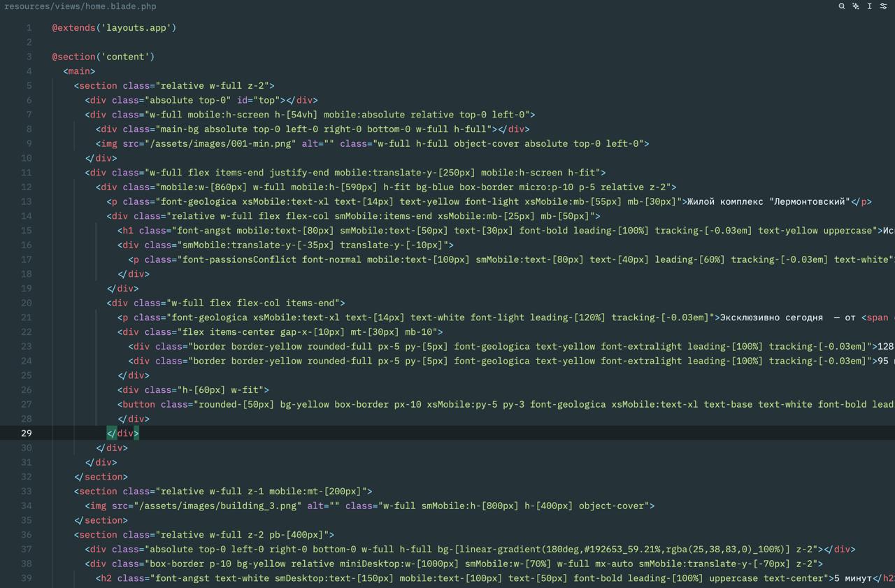Open editor controls sliders icon
The height and width of the screenshot is (588, 895).
884,6
